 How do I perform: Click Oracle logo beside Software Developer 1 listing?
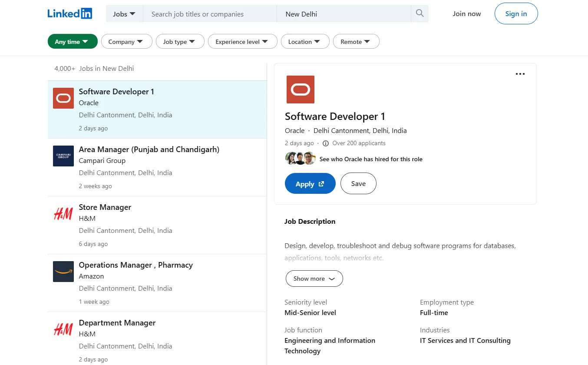click(63, 98)
